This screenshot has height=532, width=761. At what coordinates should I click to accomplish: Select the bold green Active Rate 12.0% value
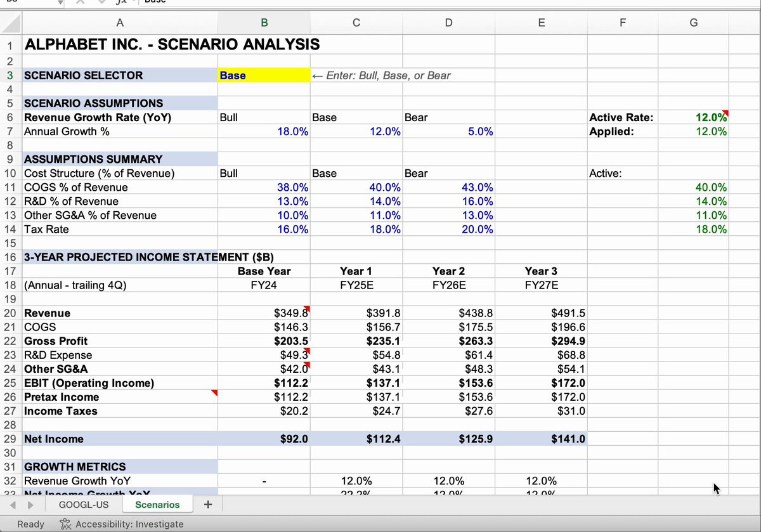click(693, 117)
